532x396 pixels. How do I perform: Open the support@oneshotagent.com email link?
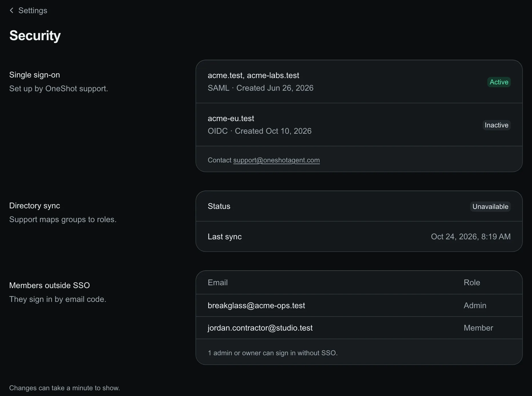(276, 160)
